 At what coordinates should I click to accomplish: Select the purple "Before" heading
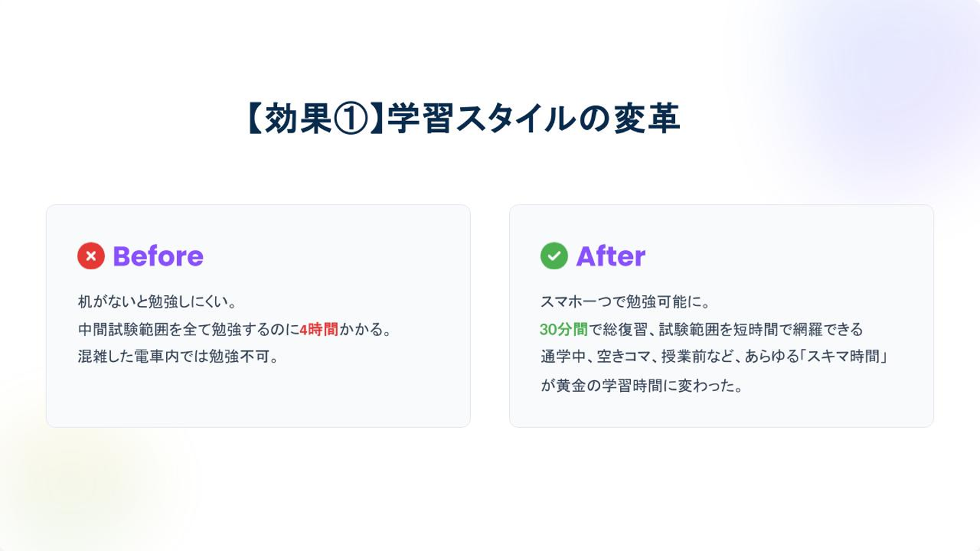[x=158, y=256]
